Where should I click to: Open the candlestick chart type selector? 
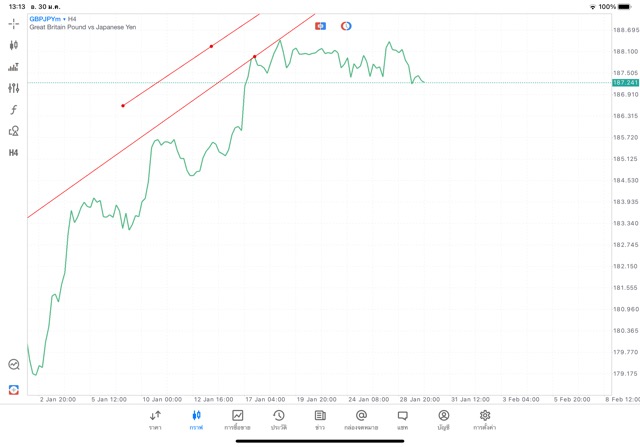click(14, 45)
